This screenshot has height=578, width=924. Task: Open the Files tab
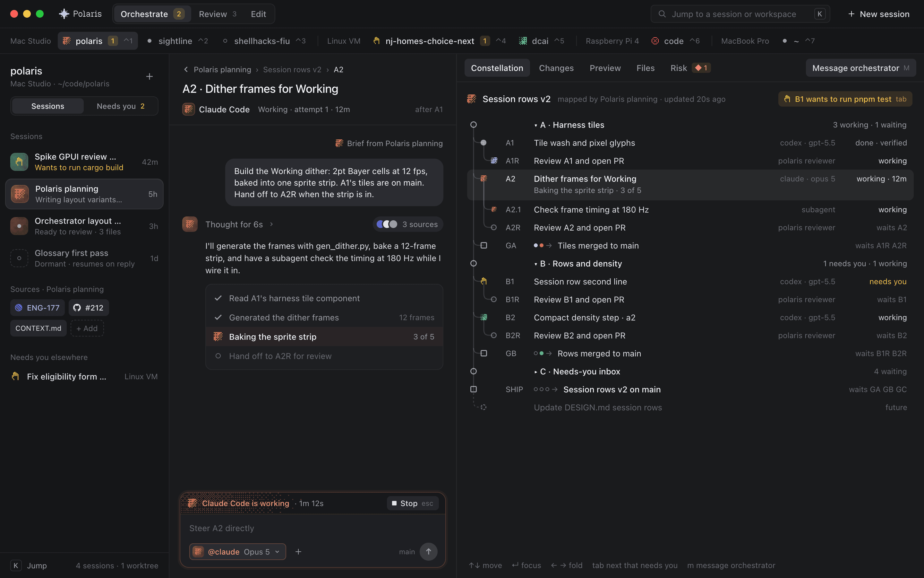pyautogui.click(x=646, y=68)
